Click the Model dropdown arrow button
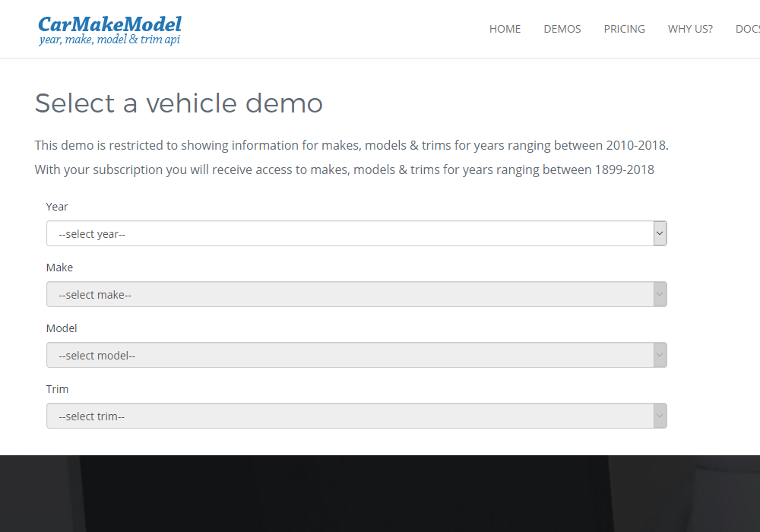Image resolution: width=760 pixels, height=532 pixels. (x=660, y=355)
